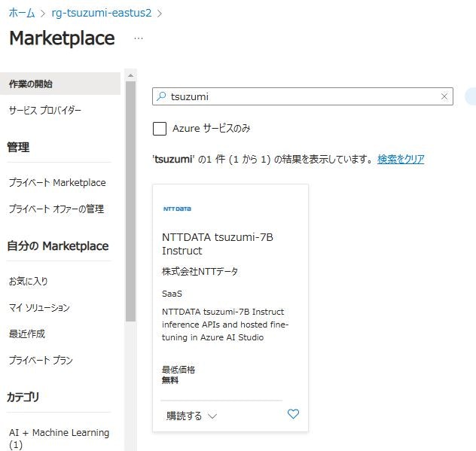Screen dimensions: 476x451
Task: Click the magnifier search icon
Action: tap(161, 96)
